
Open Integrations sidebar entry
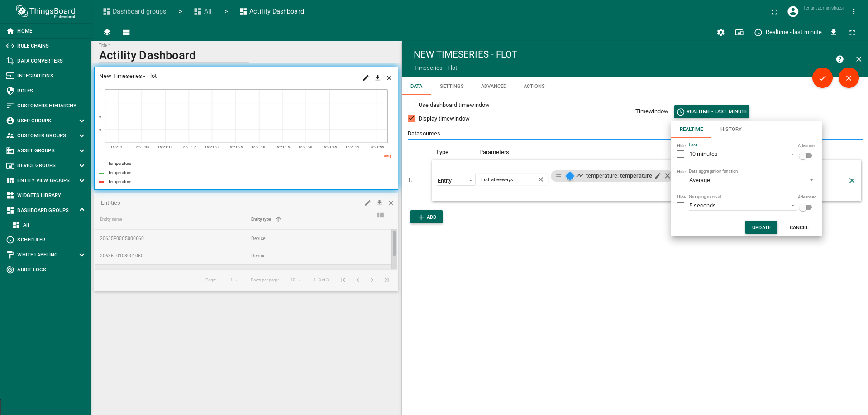(x=45, y=76)
